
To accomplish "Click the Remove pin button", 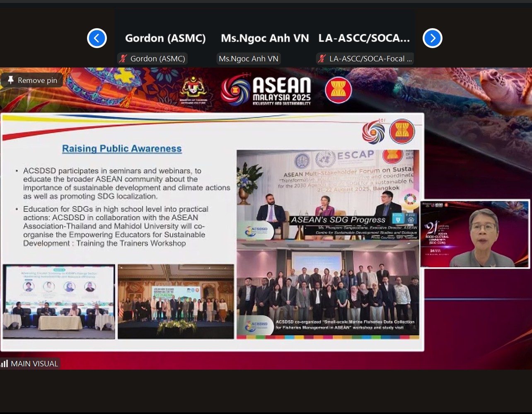I will [32, 80].
